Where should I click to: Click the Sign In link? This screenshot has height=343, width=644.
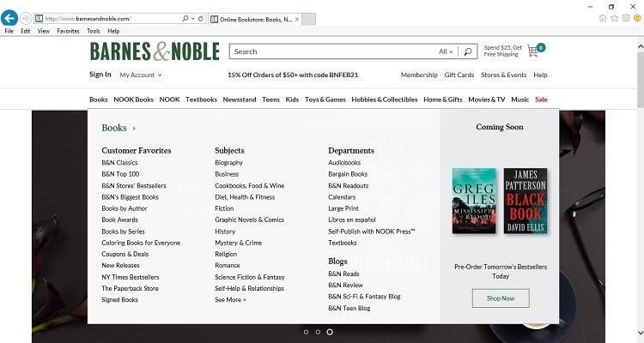point(100,75)
